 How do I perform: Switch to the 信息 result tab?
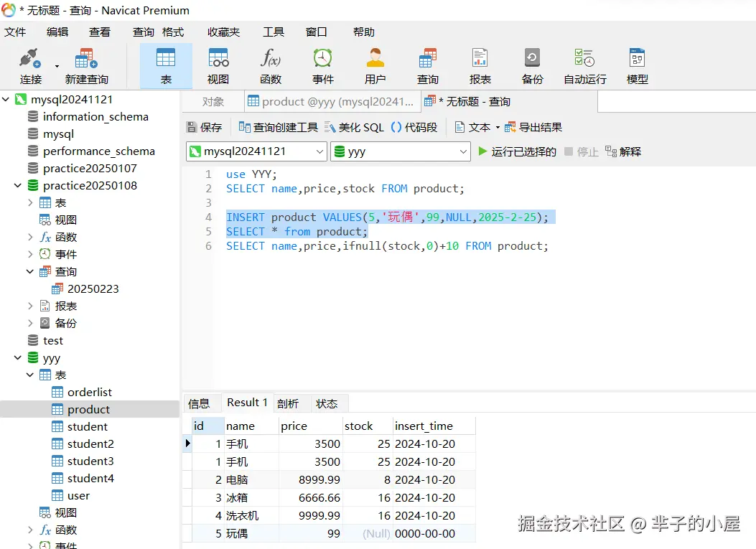point(199,403)
